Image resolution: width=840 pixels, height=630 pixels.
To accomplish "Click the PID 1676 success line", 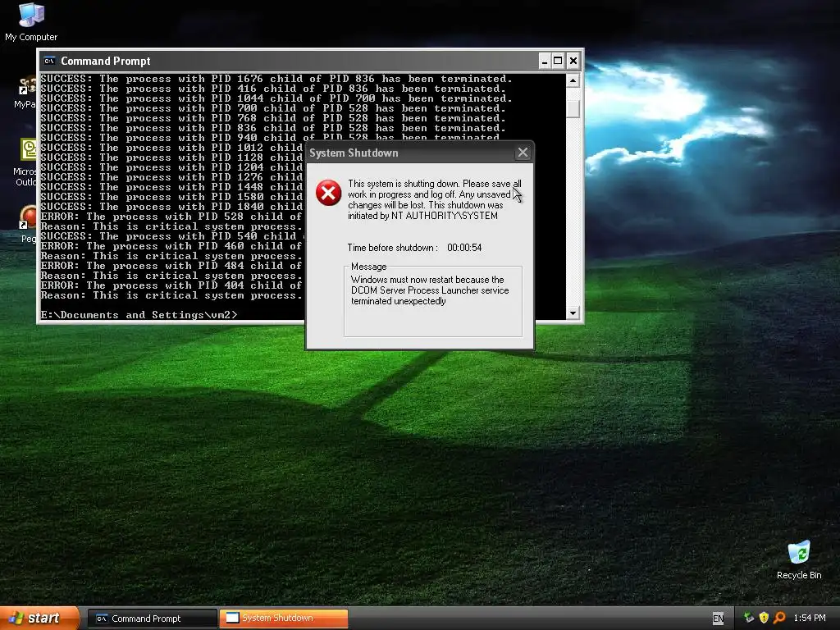I will 276,79.
